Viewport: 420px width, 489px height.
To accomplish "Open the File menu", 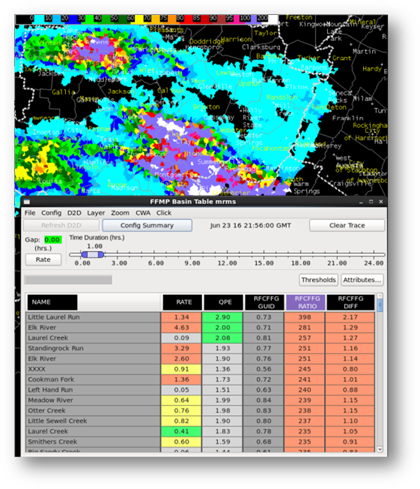I will [x=30, y=213].
